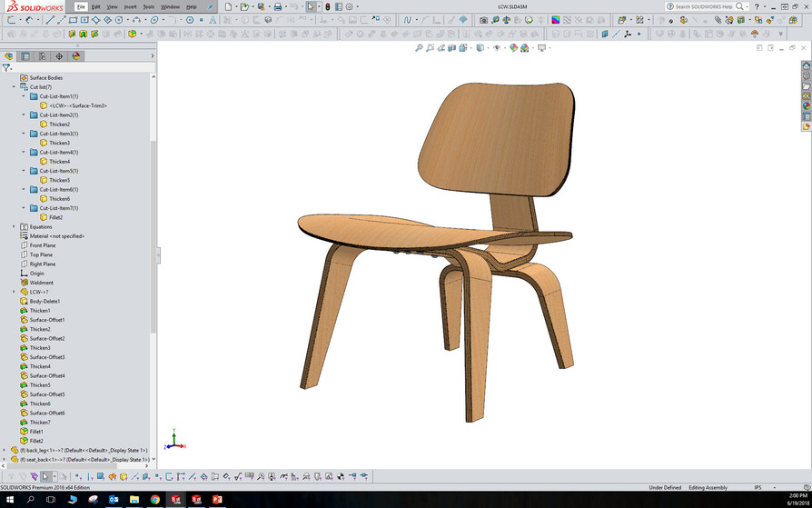Select the Spline sketch tool
Viewport: 812px width, 508px height.
click(408, 20)
